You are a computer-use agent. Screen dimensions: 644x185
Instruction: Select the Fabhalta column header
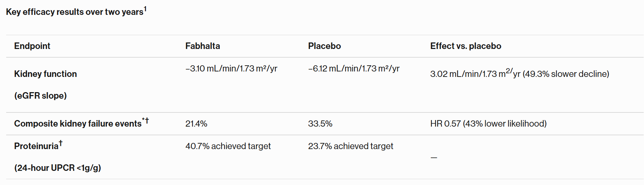[x=202, y=46]
